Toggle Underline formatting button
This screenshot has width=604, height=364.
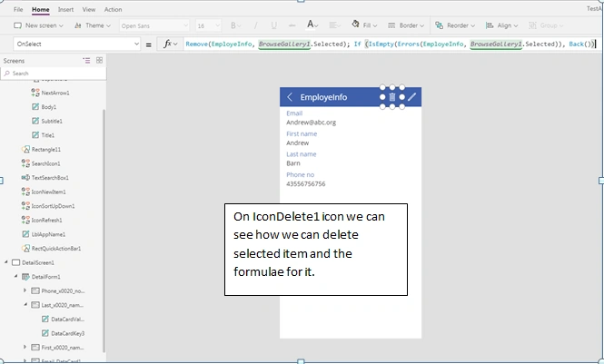(274, 25)
